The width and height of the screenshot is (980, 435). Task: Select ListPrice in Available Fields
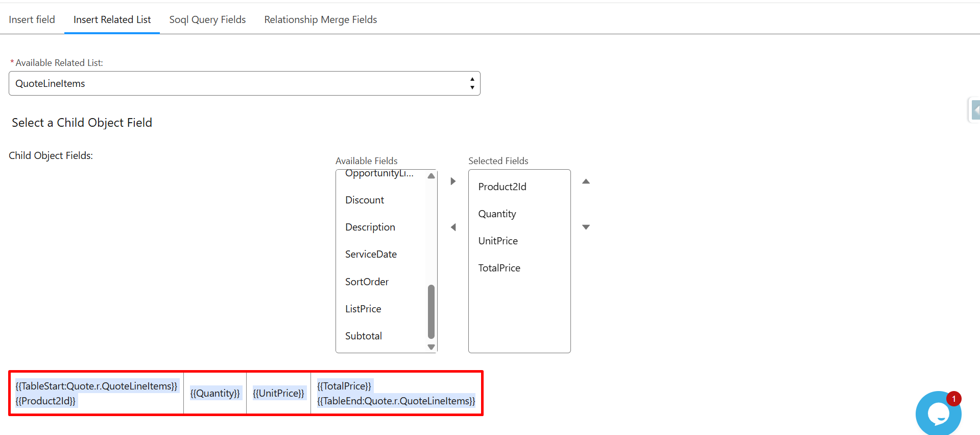(x=363, y=309)
